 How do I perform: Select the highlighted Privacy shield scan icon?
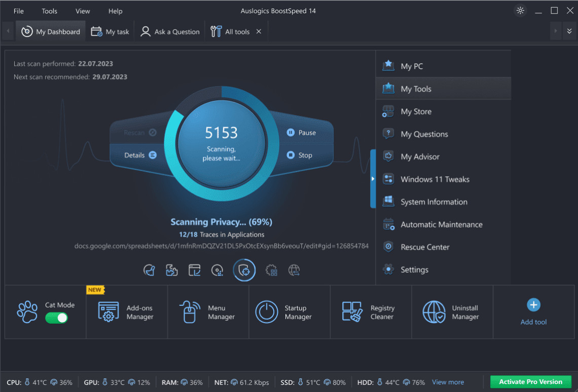tap(244, 270)
